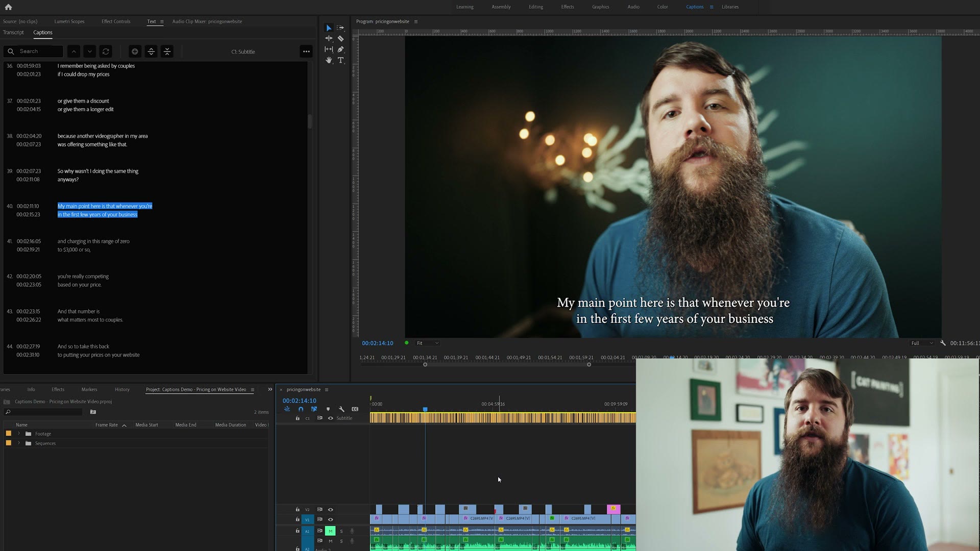The width and height of the screenshot is (980, 551).
Task: Click the Project panel search field
Action: click(43, 412)
